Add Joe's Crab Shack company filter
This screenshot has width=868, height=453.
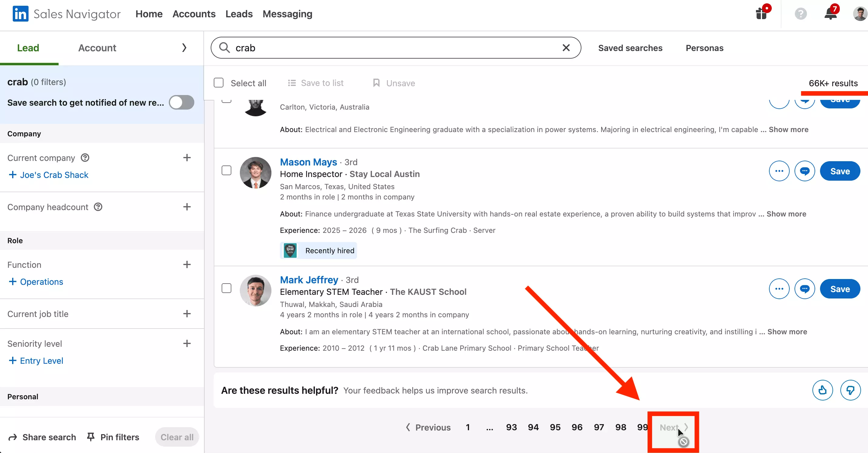click(x=48, y=175)
